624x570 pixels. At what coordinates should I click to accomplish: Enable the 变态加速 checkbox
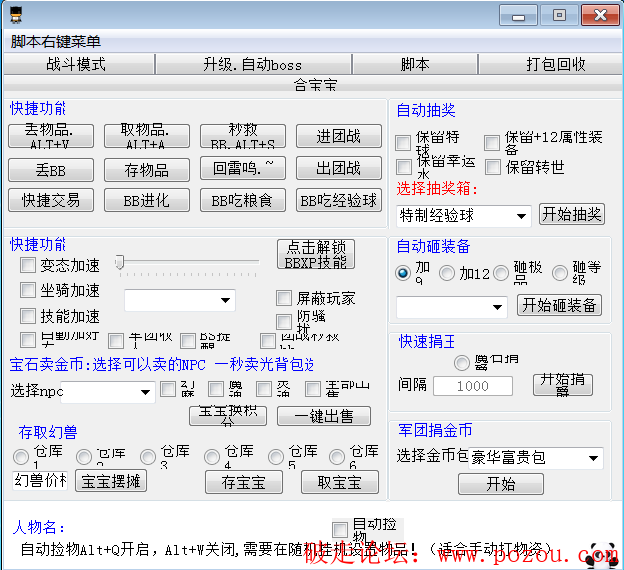28,266
